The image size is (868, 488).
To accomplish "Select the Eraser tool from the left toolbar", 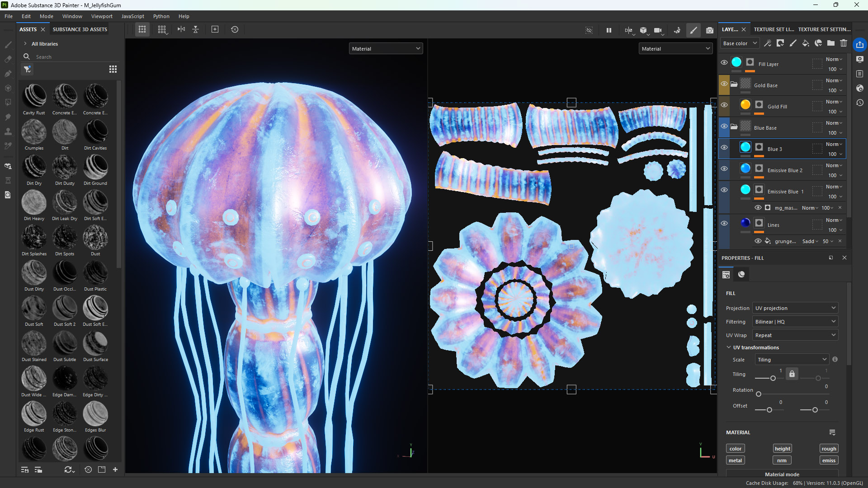I will (x=8, y=59).
